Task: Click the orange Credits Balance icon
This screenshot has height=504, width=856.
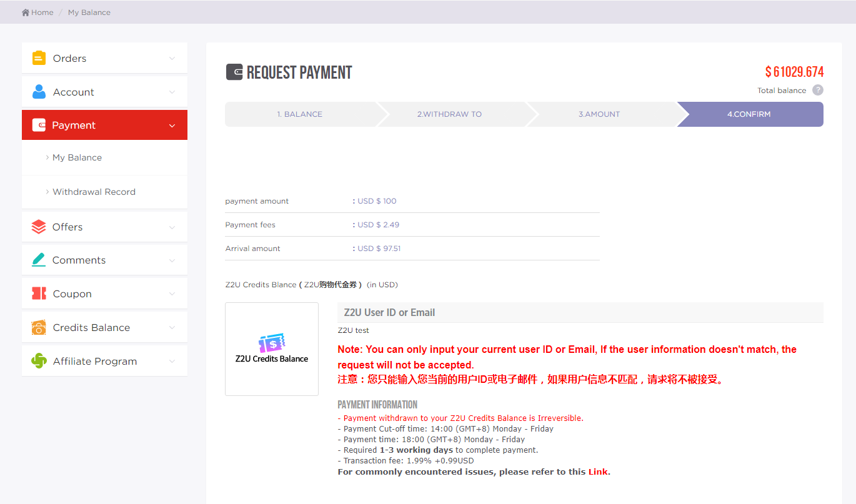Action: pos(39,327)
